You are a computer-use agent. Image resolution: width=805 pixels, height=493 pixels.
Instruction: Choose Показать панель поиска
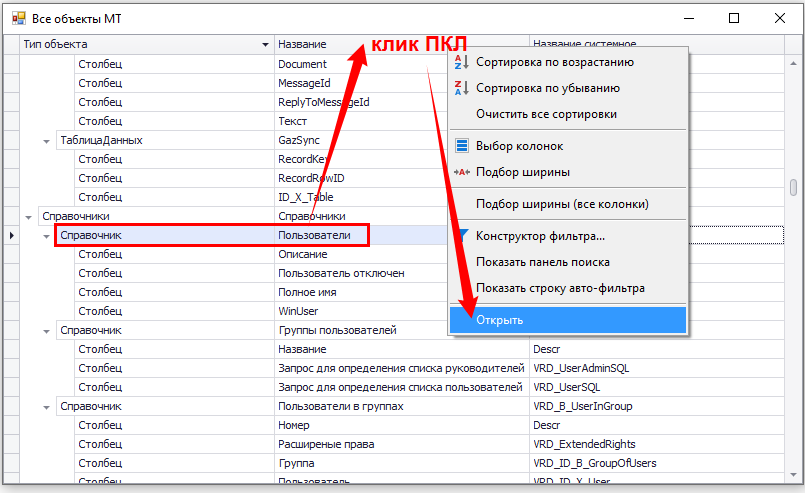click(x=543, y=262)
